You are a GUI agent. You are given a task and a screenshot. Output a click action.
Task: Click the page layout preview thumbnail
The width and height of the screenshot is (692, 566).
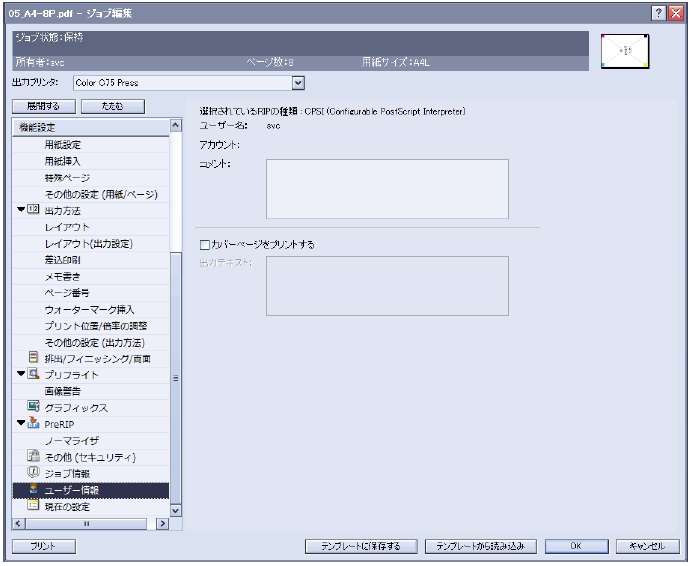[x=625, y=51]
